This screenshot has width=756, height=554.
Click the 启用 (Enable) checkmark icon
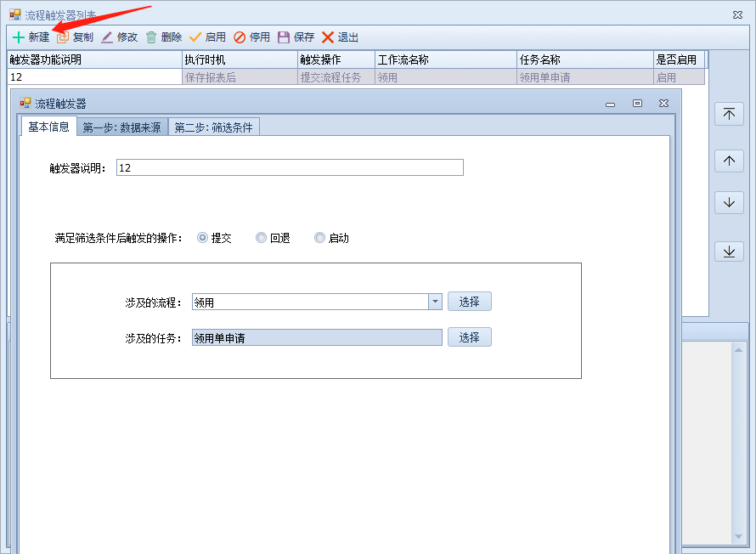tap(195, 37)
